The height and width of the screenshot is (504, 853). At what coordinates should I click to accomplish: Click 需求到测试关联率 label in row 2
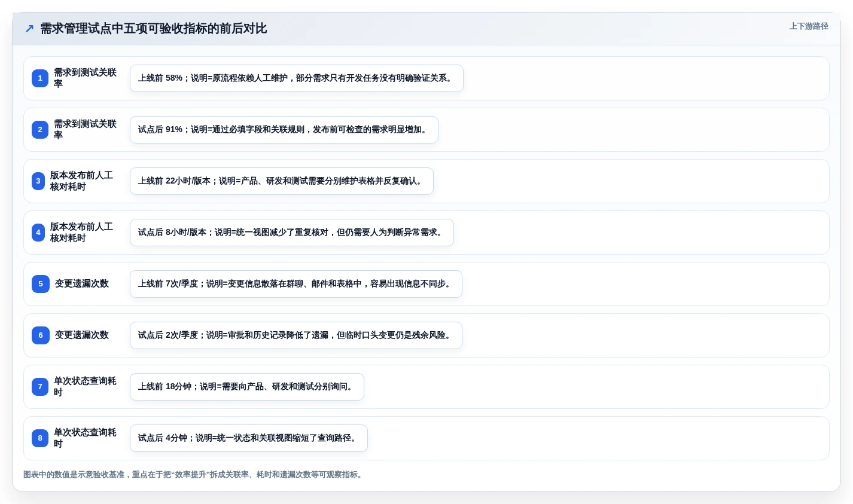(x=86, y=130)
